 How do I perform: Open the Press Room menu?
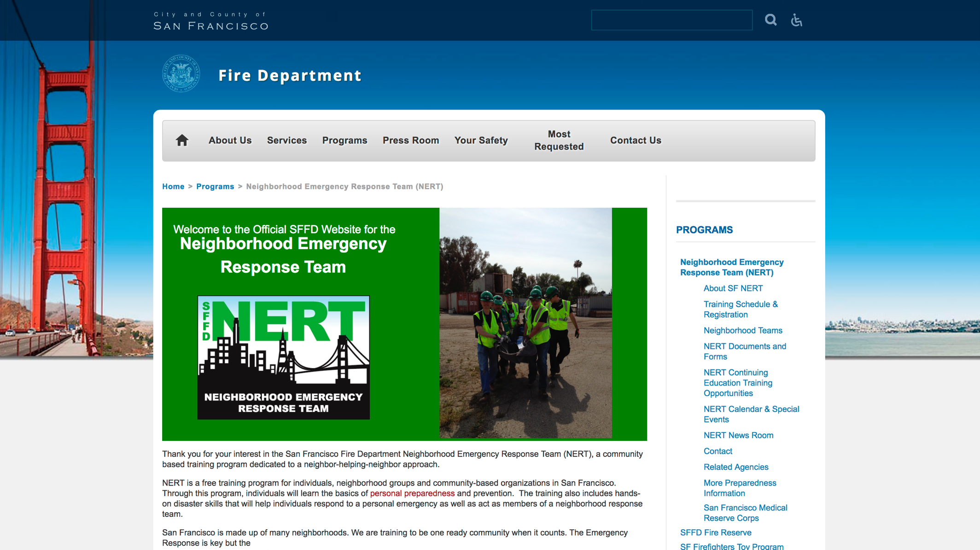tap(411, 140)
